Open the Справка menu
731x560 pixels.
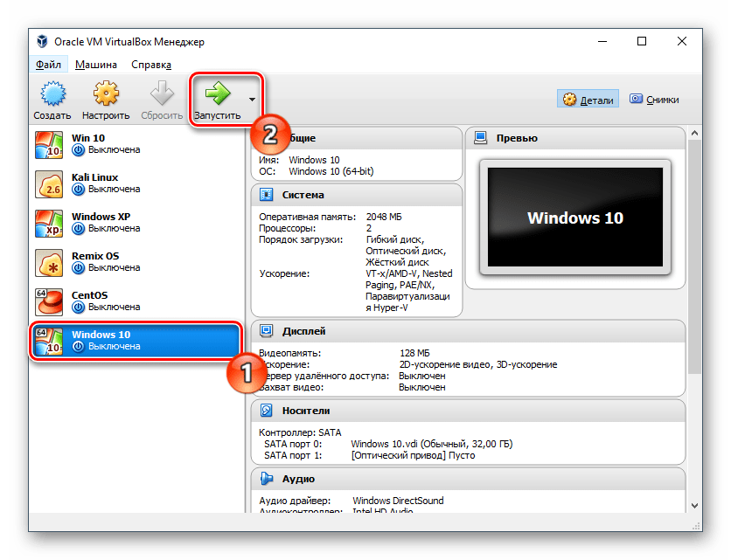tap(150, 64)
